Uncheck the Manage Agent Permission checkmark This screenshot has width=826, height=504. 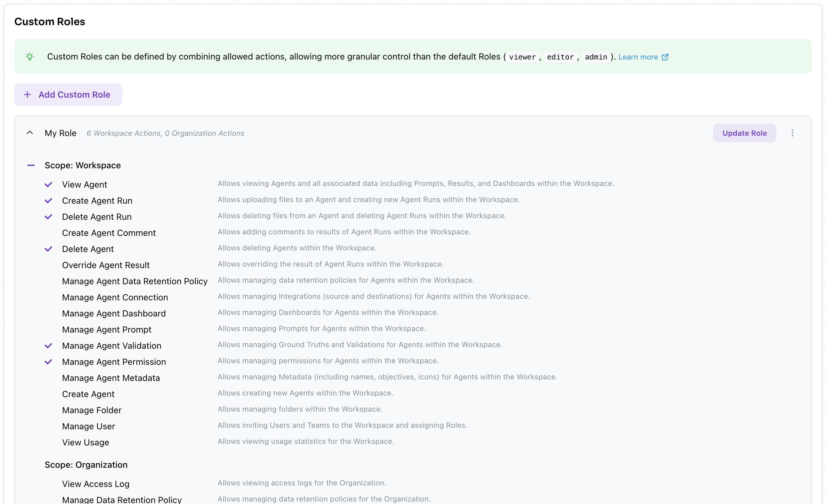[49, 362]
